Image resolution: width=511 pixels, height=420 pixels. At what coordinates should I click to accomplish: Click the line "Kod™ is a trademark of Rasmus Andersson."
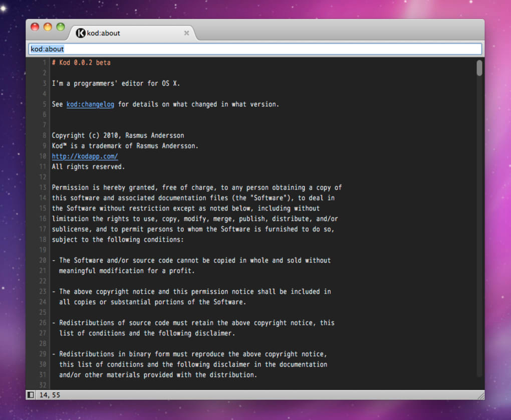(x=125, y=146)
